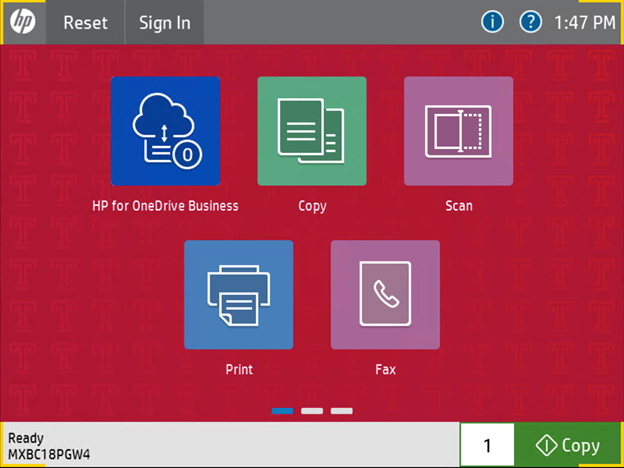624x468 pixels.
Task: Tap the 'Scan' label text
Action: coord(459,206)
